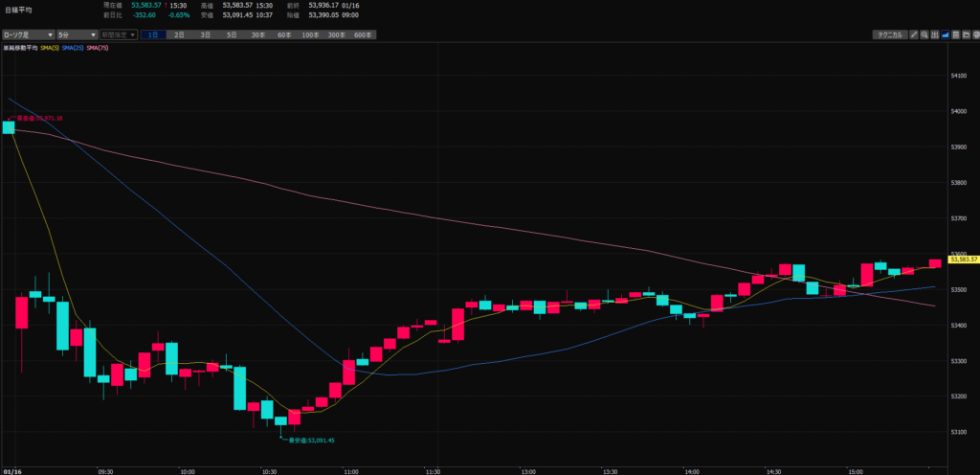This screenshot has height=475, width=980.
Task: Click the SMA(75) pink legend label
Action: [x=98, y=48]
